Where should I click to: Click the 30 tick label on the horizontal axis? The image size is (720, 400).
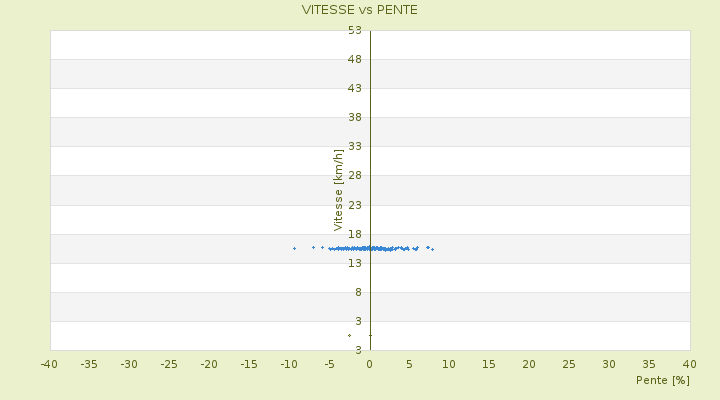click(609, 364)
